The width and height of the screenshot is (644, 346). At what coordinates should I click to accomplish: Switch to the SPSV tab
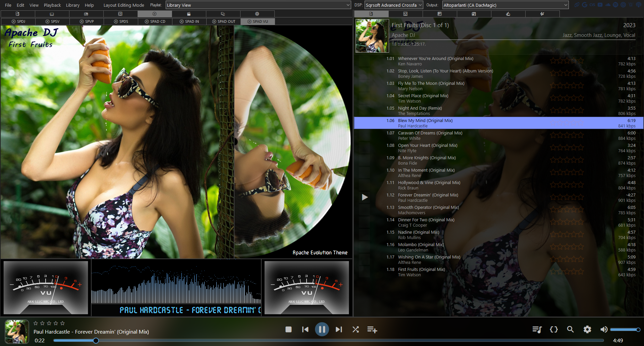[x=52, y=21]
